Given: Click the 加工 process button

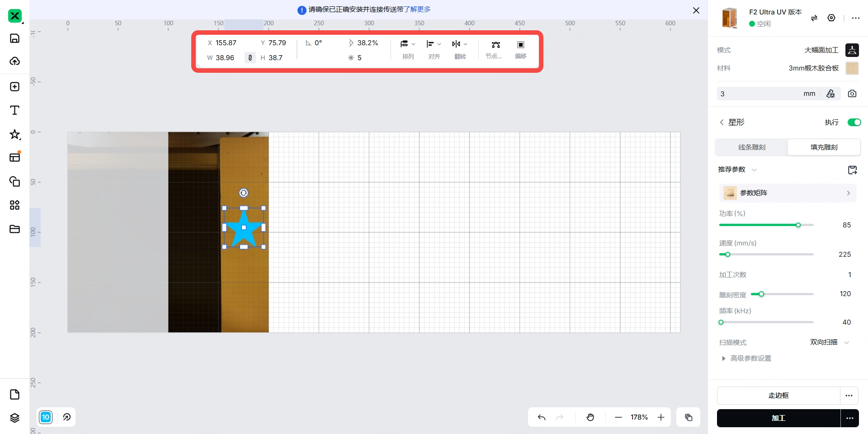Looking at the screenshot, I should coord(778,418).
